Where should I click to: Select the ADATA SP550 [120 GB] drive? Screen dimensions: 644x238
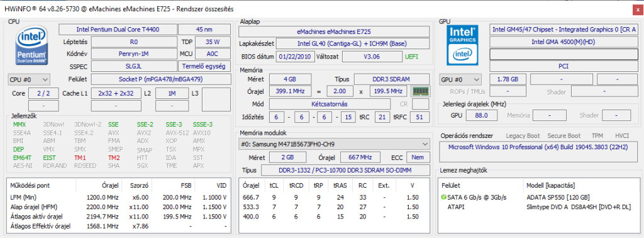[558, 197]
